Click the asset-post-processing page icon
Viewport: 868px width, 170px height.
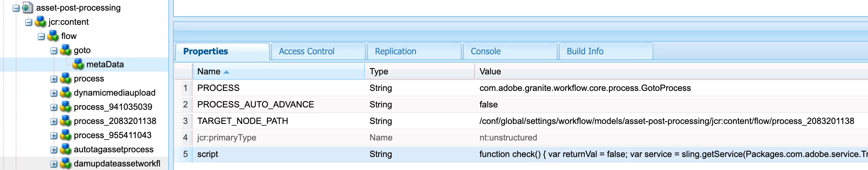(28, 7)
